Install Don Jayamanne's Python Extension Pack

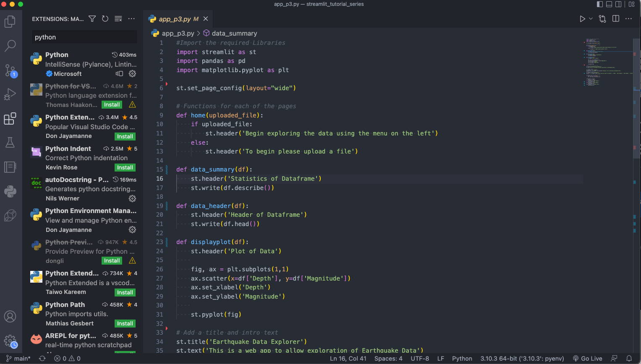coord(125,136)
